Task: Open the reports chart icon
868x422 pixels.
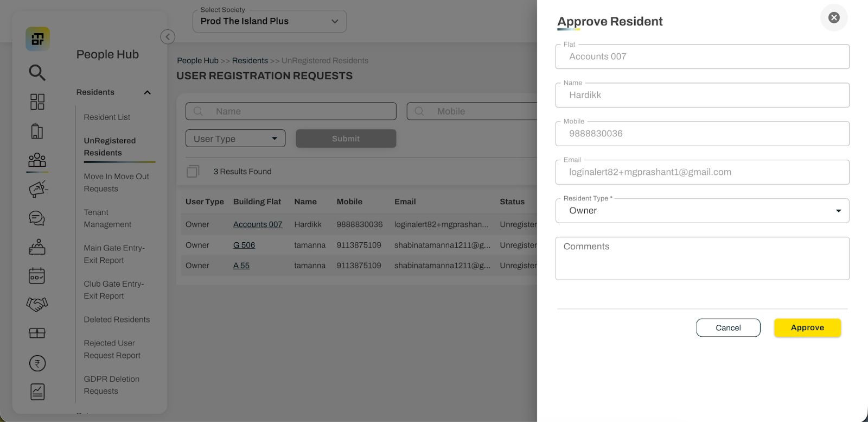Action: click(37, 392)
